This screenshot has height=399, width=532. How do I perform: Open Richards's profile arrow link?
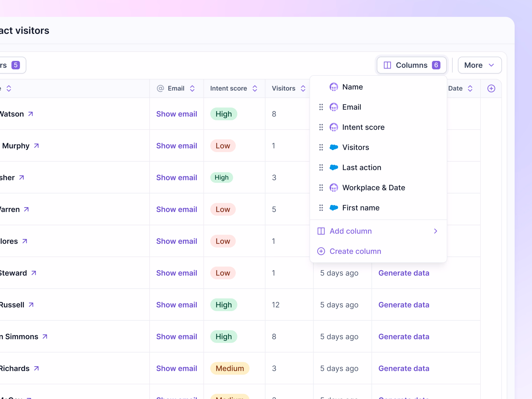pos(36,369)
